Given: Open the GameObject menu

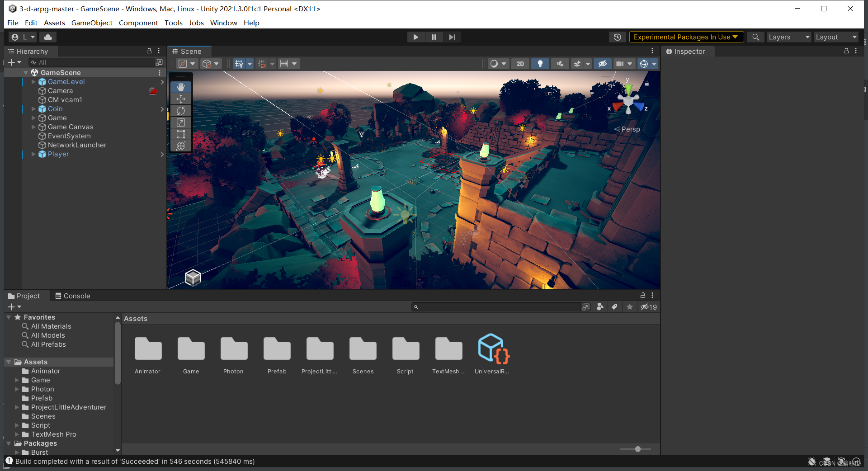Looking at the screenshot, I should click(91, 23).
